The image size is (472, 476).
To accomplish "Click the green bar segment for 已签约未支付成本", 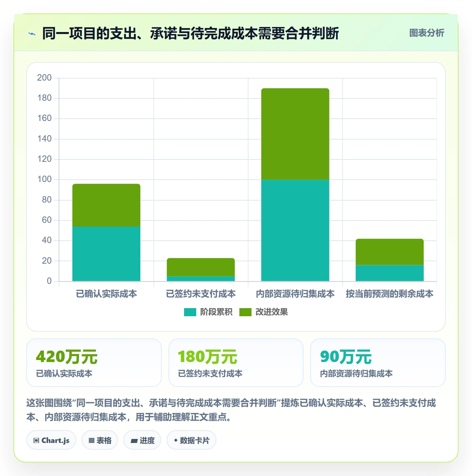I will [201, 267].
